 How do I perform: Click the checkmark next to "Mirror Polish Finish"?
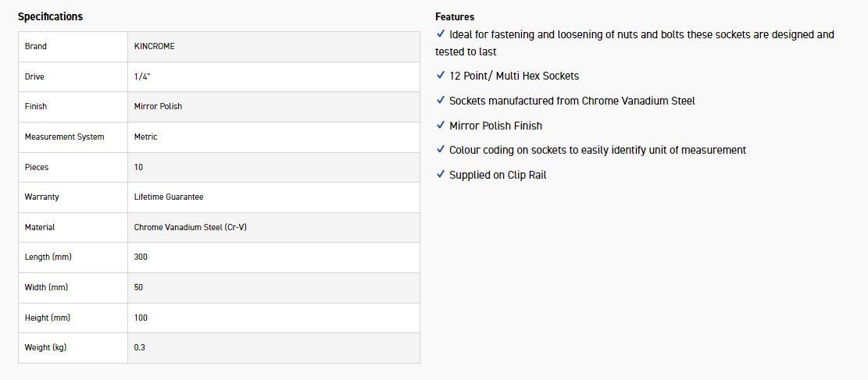click(441, 126)
